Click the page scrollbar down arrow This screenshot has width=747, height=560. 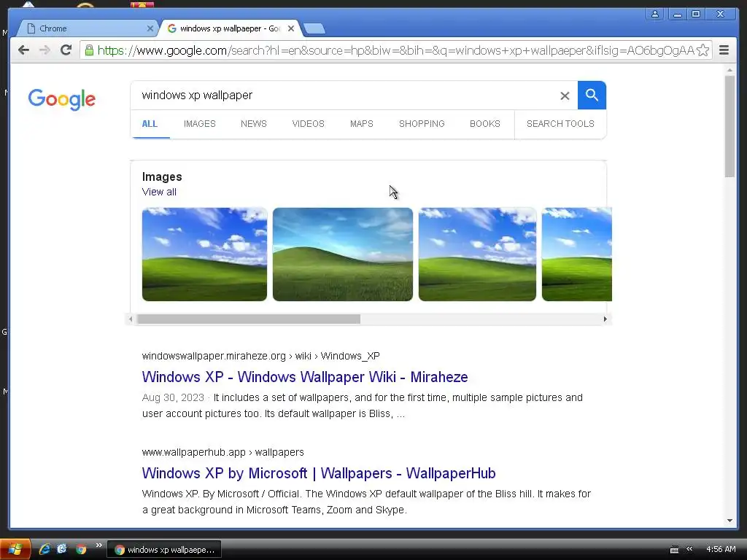(x=729, y=521)
